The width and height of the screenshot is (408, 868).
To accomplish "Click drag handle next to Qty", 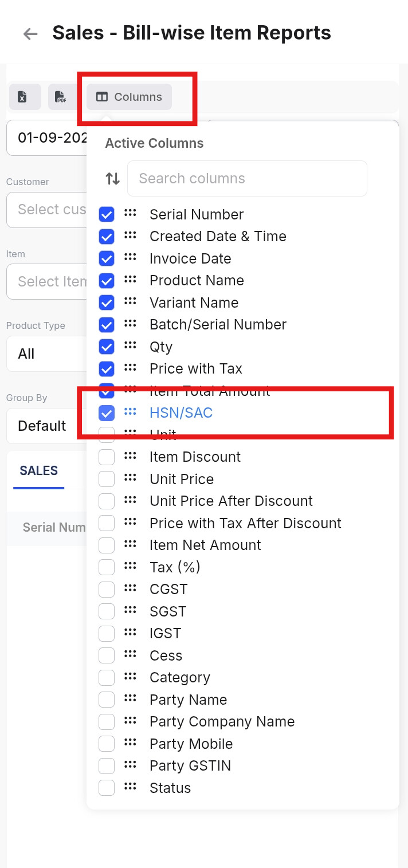I will point(130,346).
